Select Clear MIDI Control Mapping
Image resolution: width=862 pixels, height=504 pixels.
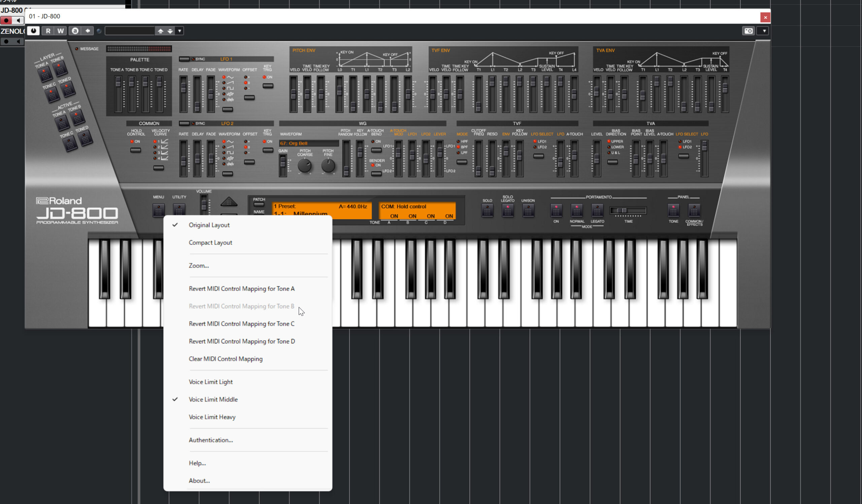(x=247, y=359)
